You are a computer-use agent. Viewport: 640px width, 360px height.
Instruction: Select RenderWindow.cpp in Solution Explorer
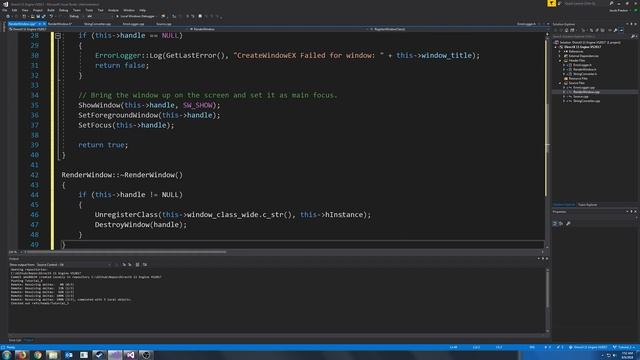(586, 92)
